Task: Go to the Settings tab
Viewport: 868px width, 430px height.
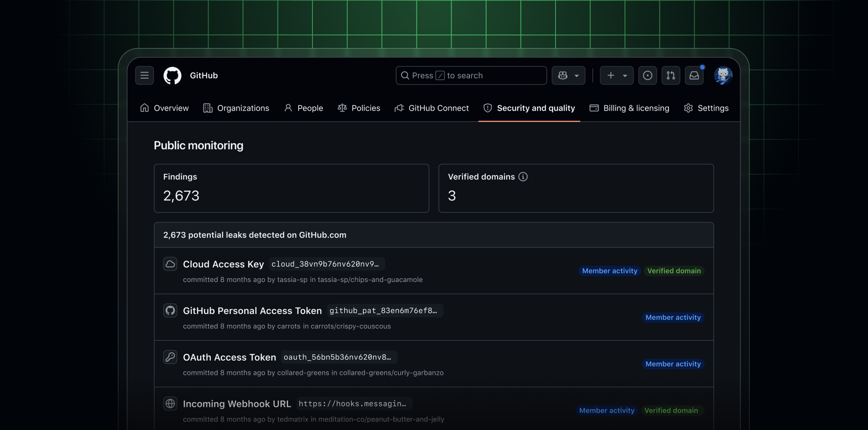Action: tap(706, 108)
